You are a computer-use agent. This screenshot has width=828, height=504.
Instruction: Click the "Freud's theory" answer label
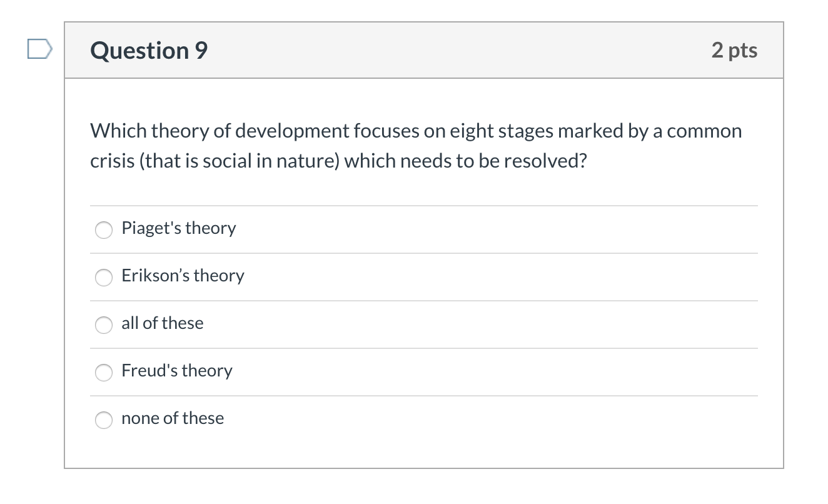[177, 371]
